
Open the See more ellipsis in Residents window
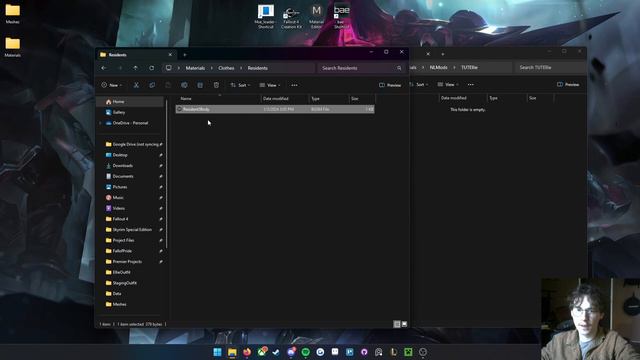click(294, 85)
